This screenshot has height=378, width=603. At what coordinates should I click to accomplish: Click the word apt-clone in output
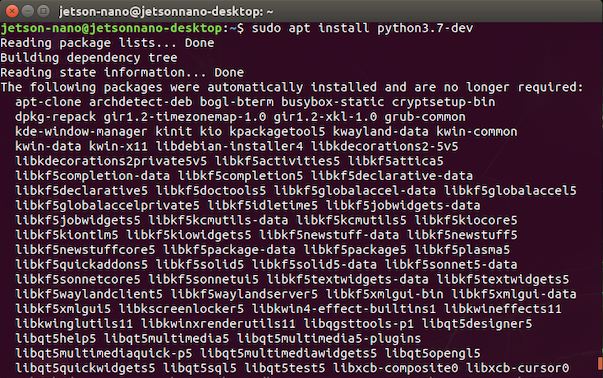(x=48, y=102)
